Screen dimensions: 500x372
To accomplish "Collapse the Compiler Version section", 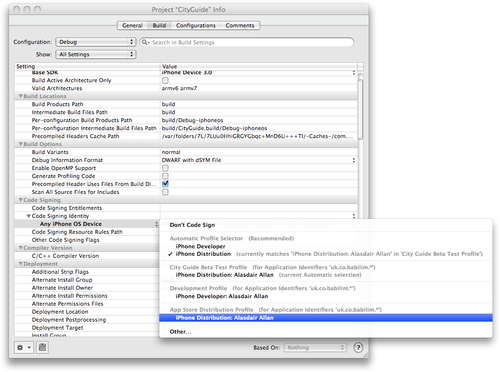I will tap(21, 248).
